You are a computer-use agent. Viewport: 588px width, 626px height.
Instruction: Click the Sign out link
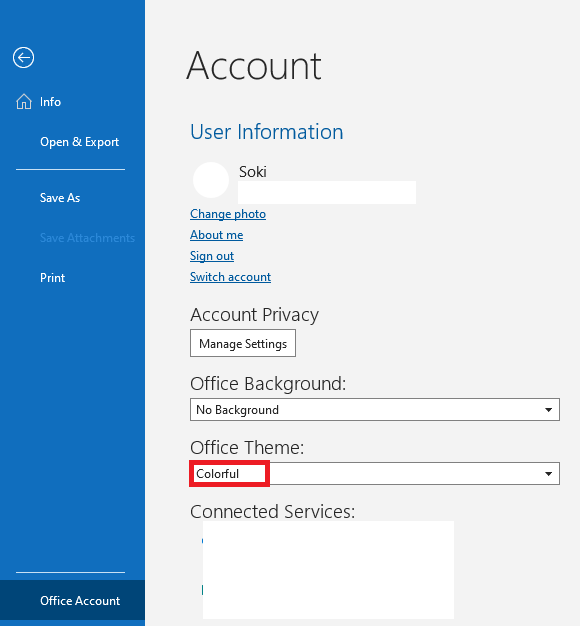(x=212, y=256)
